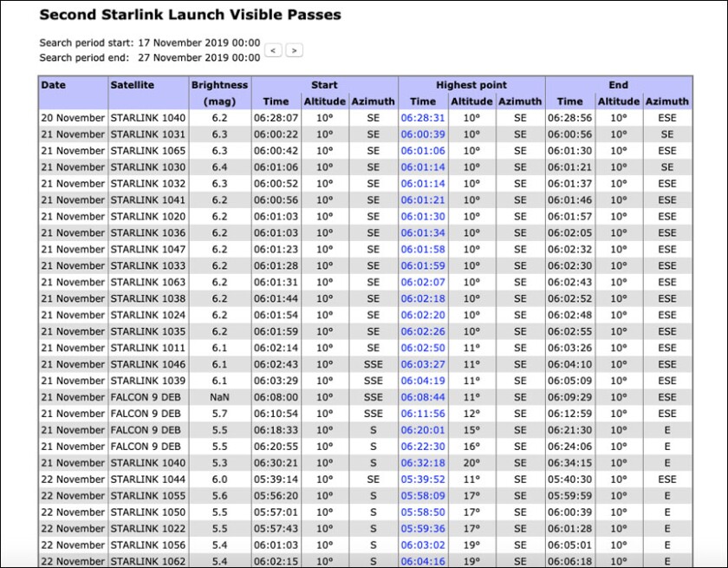Open the 06:32:18 link for STARLINK 1040

point(422,463)
